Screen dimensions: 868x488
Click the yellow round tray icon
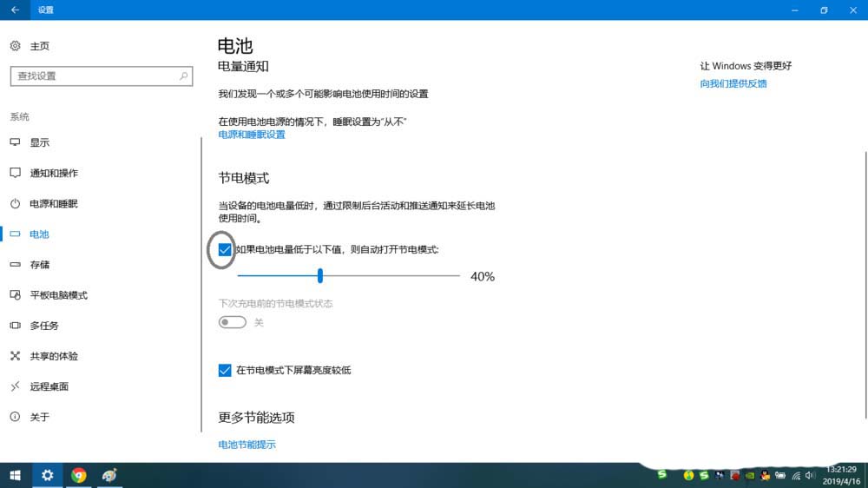pyautogui.click(x=688, y=475)
